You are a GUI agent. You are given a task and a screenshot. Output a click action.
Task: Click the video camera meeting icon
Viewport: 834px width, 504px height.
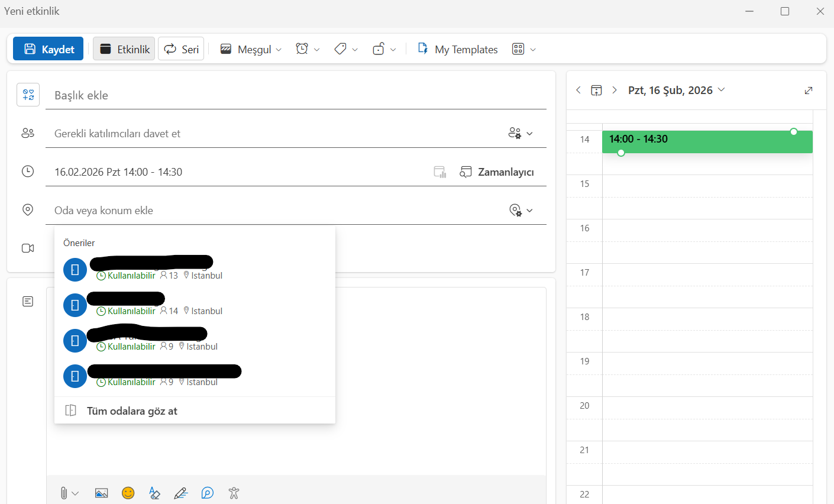[x=28, y=248]
